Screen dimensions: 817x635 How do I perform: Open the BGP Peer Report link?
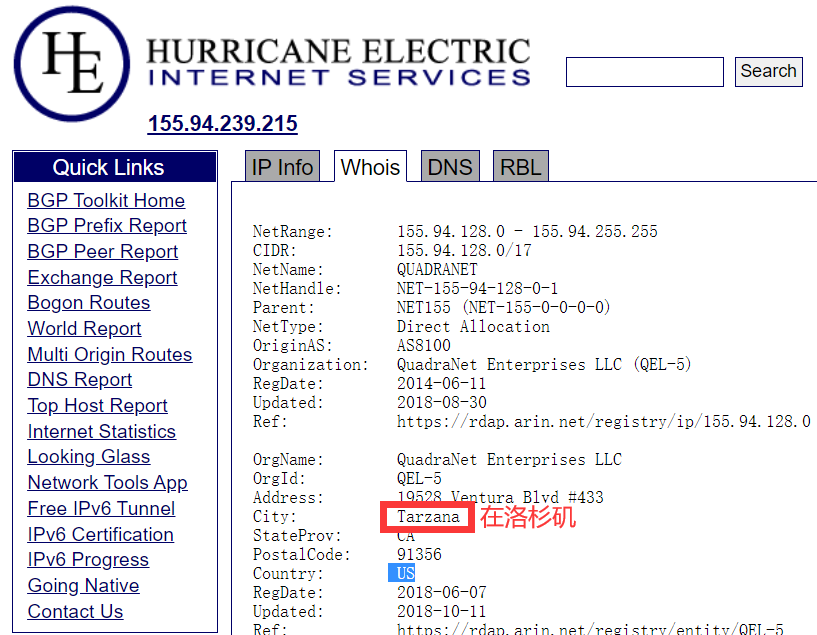[103, 252]
